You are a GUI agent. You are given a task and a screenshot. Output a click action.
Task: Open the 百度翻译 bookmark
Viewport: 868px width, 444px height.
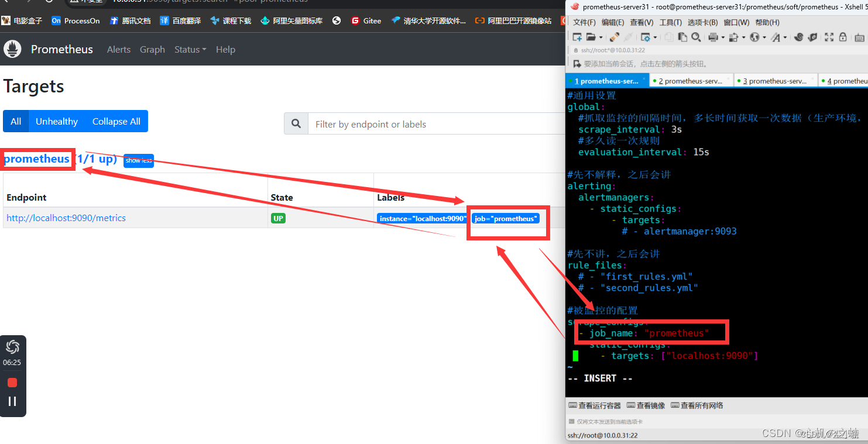(x=180, y=20)
